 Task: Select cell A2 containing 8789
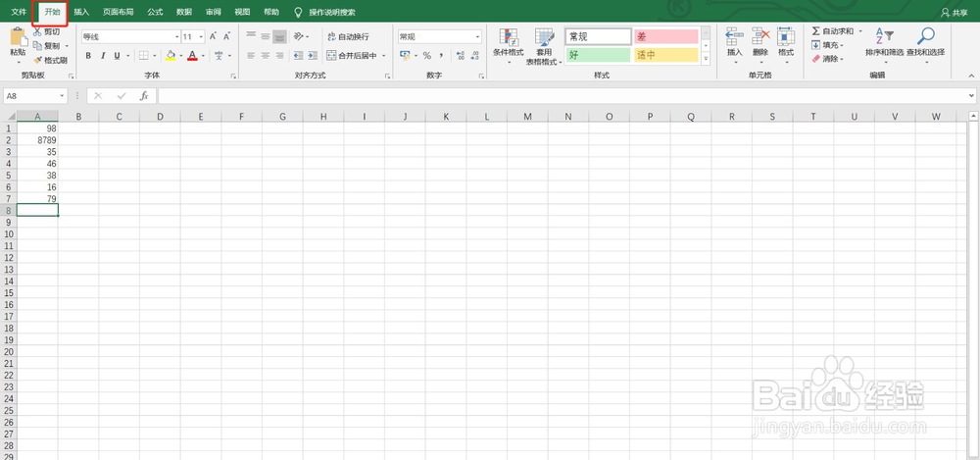[37, 140]
